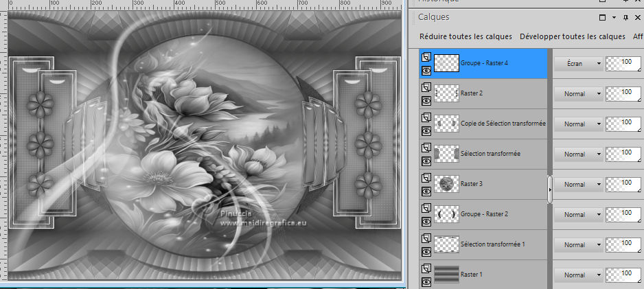Select the Sélection transformée 1 thumbnail
Viewport: 644px width, 289px height.
446,244
